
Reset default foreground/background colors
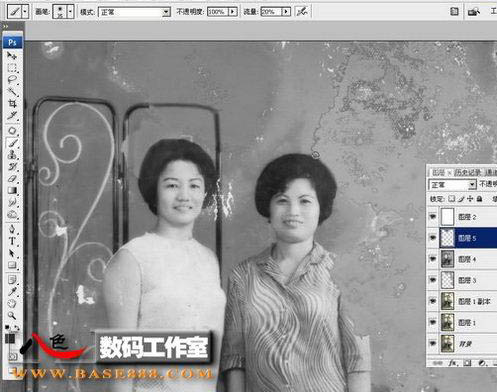[x=7, y=328]
